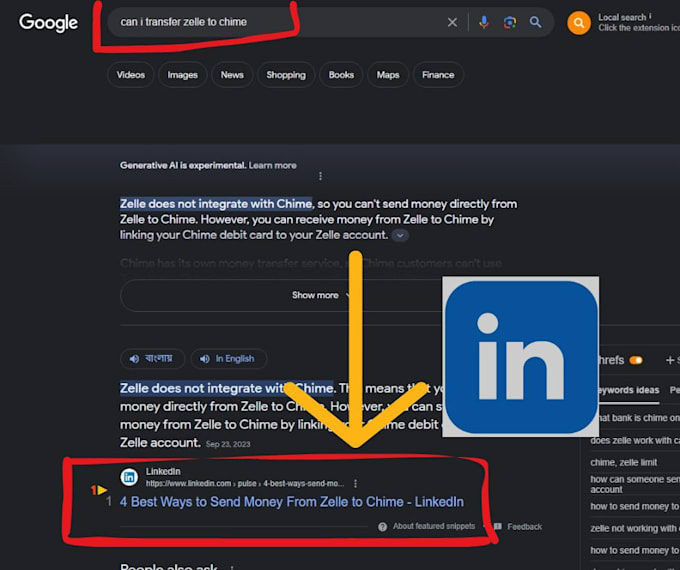Switch to the Maps filter
This screenshot has height=570, width=680.
[388, 75]
